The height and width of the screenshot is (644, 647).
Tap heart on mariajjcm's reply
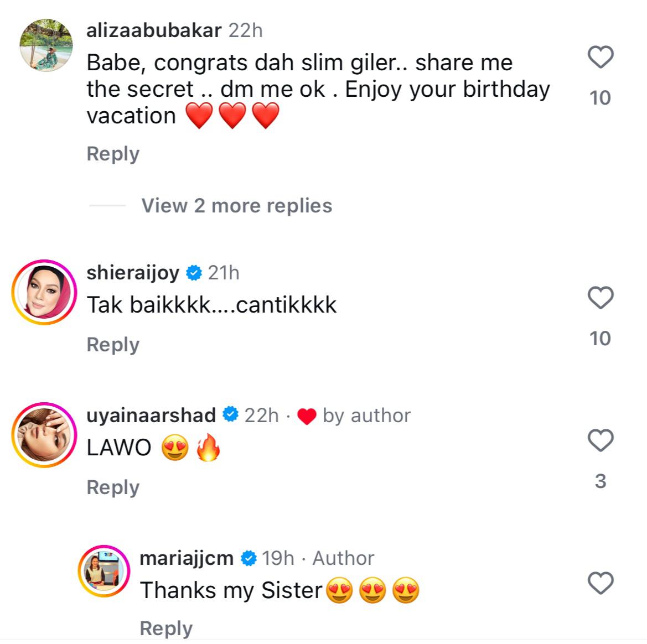pyautogui.click(x=600, y=583)
